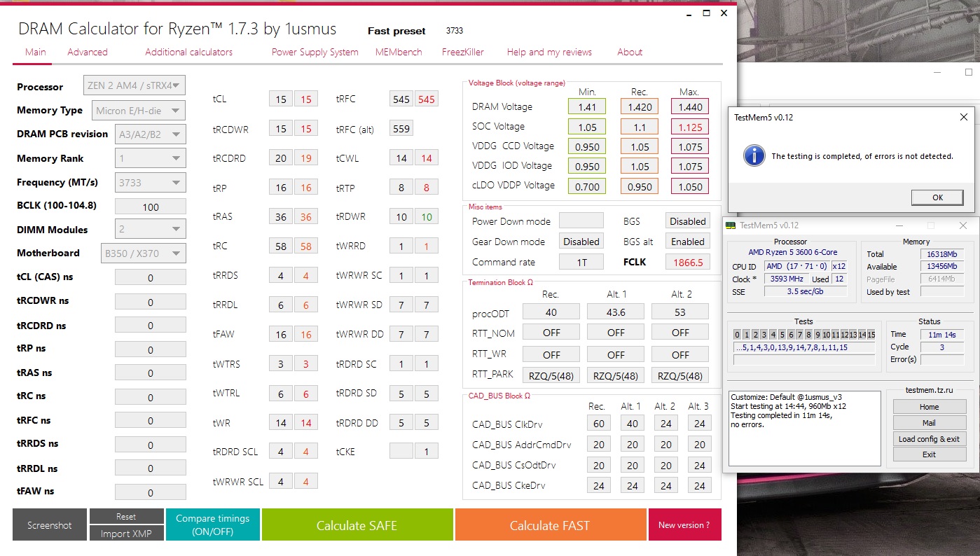Open the Processor dropdown

pyautogui.click(x=134, y=86)
